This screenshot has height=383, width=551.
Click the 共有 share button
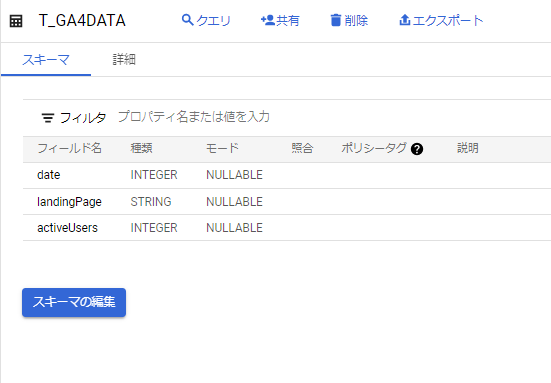tap(280, 20)
